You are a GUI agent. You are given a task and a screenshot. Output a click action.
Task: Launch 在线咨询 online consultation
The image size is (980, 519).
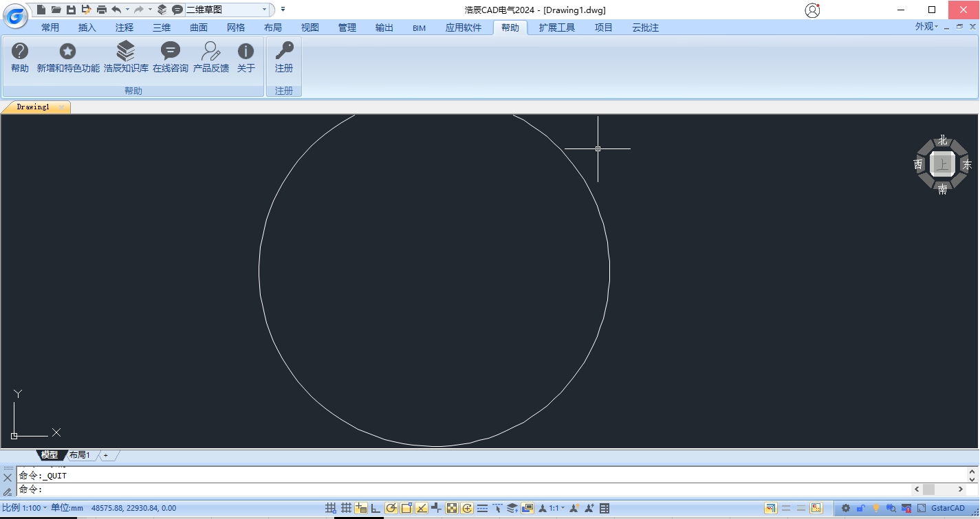click(x=171, y=58)
